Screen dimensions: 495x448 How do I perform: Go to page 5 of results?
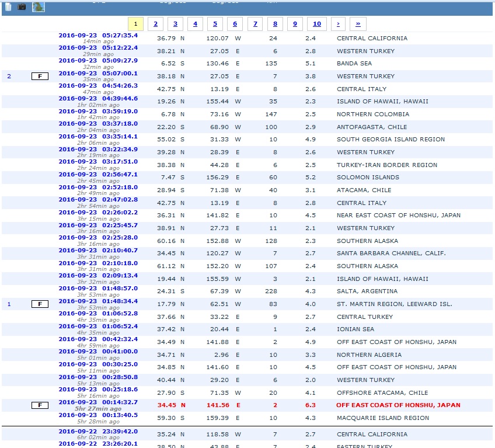point(215,24)
